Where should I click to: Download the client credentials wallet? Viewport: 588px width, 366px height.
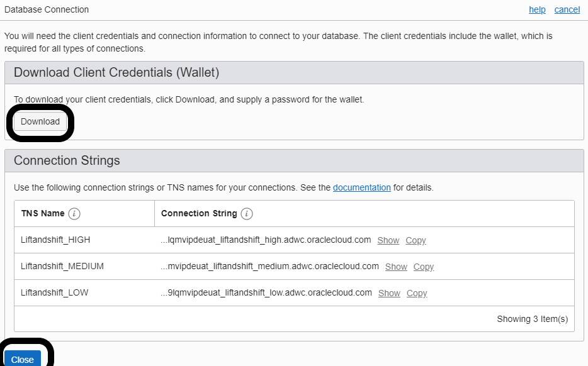tap(40, 121)
